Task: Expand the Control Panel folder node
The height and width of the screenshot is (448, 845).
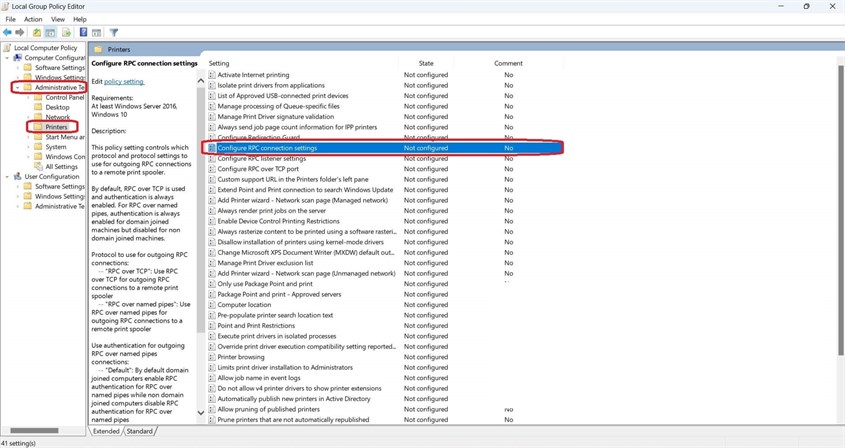Action: 28,98
